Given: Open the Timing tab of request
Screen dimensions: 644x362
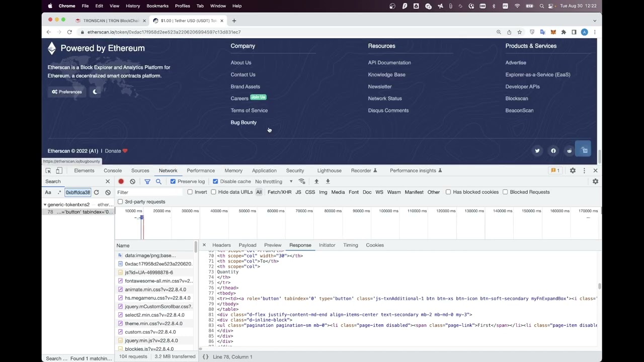Looking at the screenshot, I should click(x=351, y=245).
